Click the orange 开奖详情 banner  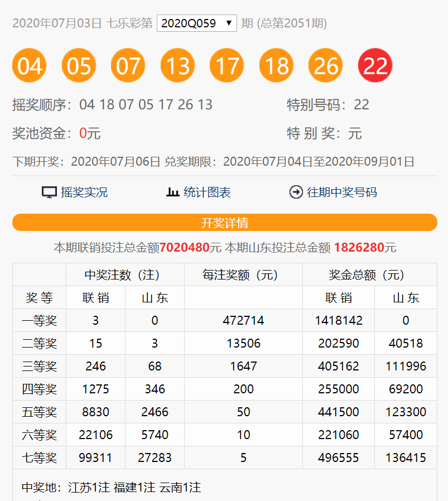pyautogui.click(x=225, y=223)
